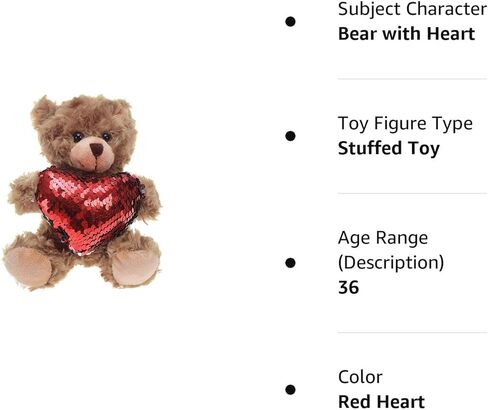The width and height of the screenshot is (488, 410).
Task: Click the bear's face in photo
Action: (x=91, y=147)
